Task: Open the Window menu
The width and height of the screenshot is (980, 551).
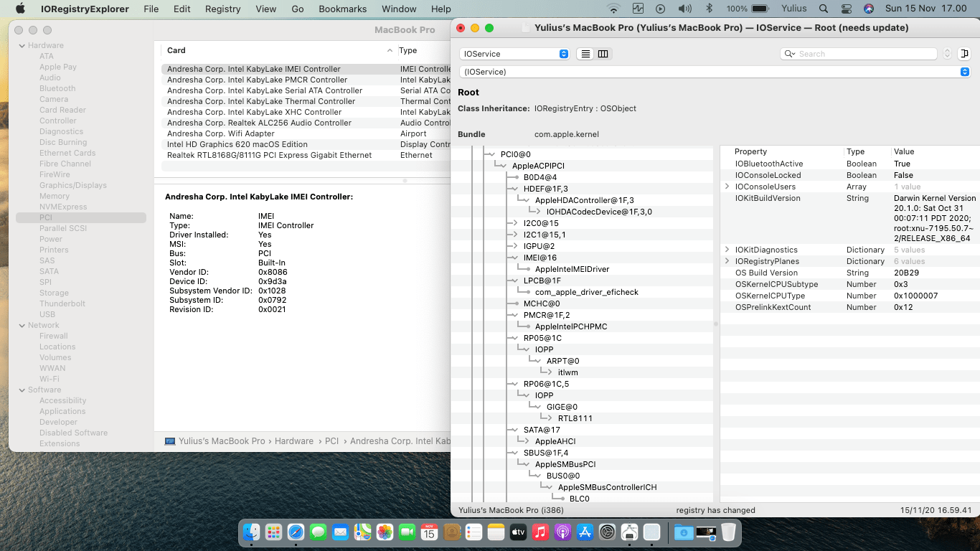Action: coord(399,9)
